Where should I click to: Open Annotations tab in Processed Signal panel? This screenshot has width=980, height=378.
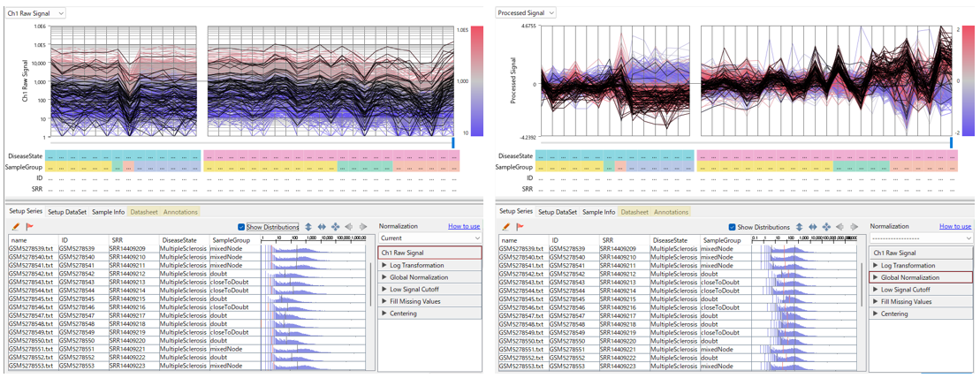[x=672, y=212]
